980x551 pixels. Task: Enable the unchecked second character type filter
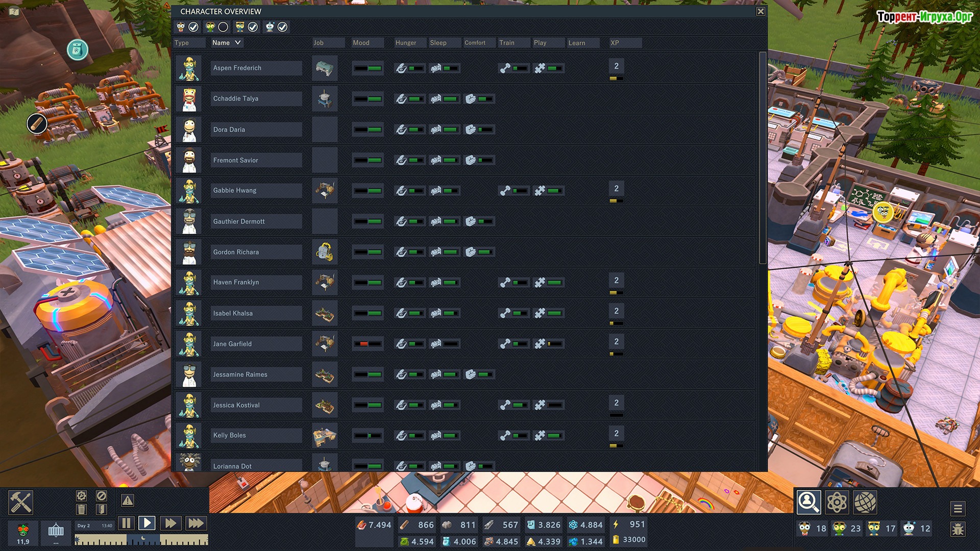(223, 27)
